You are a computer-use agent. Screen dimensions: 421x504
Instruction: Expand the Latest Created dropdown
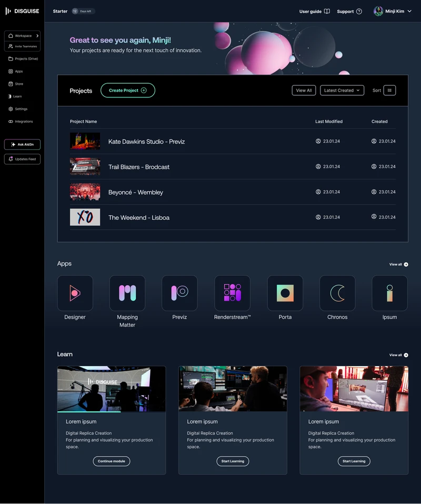[x=342, y=90]
